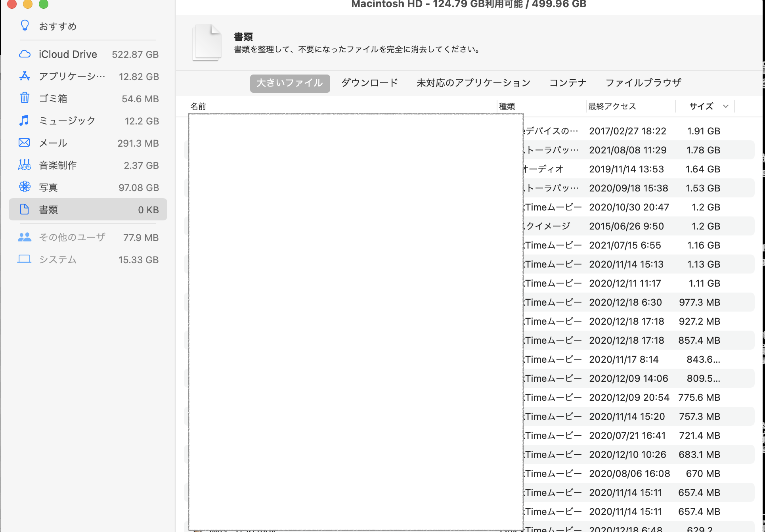Viewport: 765px width, 532px height.
Task: Click the trash can ゴミ箱 icon
Action: pos(25,98)
